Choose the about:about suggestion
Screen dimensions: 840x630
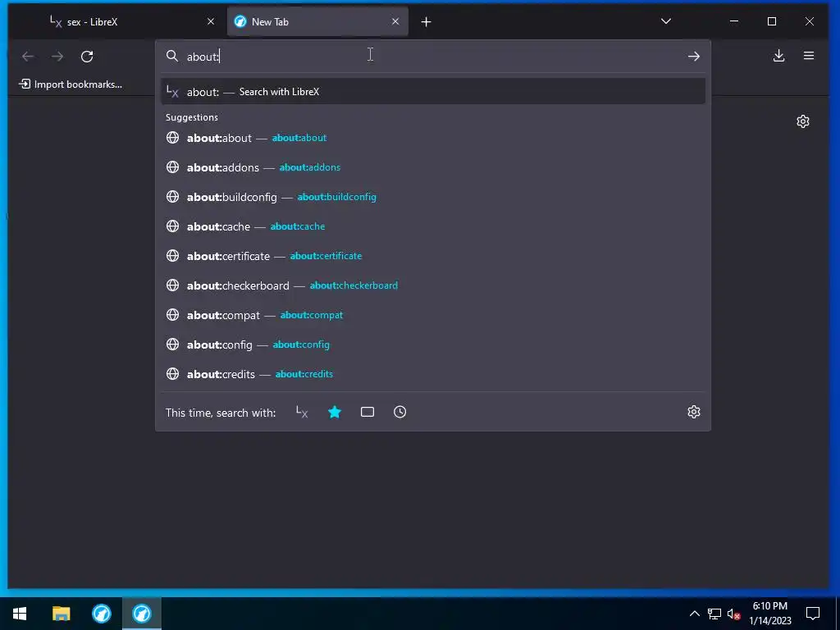pos(433,138)
